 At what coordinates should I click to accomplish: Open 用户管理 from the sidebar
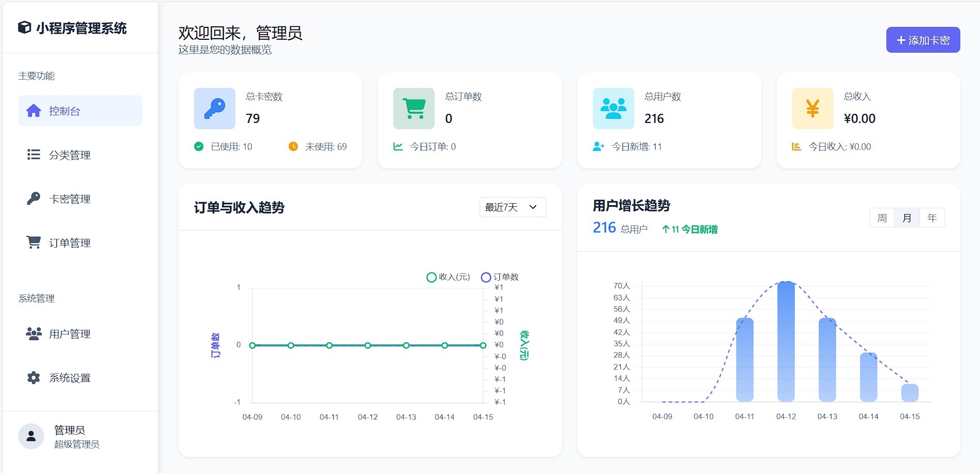[x=70, y=334]
